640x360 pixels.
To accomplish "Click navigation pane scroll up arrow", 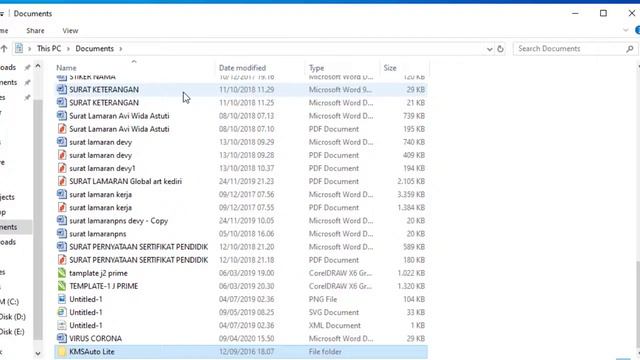I will (x=38, y=67).
